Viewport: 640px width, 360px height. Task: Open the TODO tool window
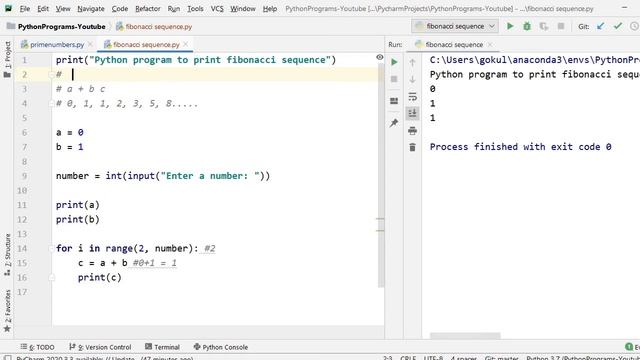coord(38,347)
